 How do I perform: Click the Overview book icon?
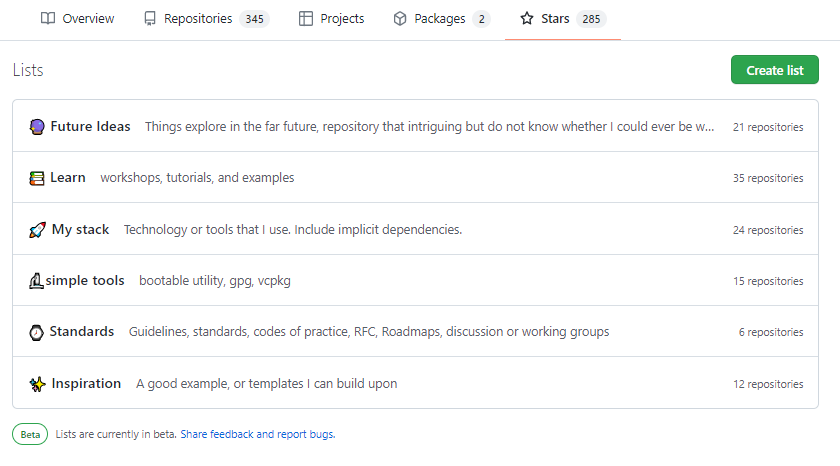click(x=48, y=19)
